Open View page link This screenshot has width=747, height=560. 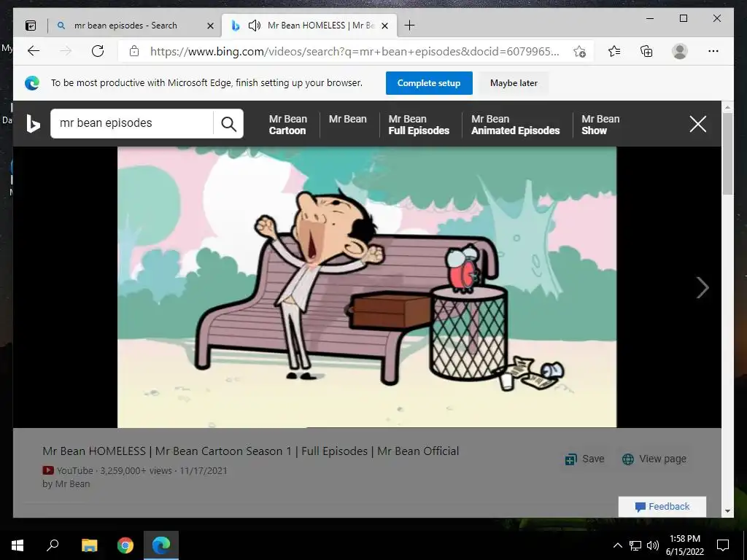coord(654,459)
